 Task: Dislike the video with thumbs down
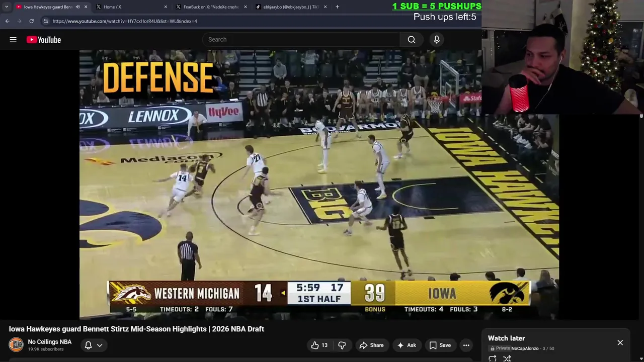(342, 345)
